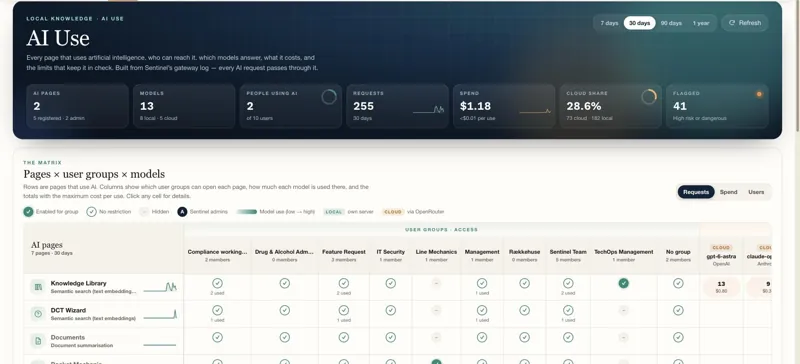Click the IT Security column header
This screenshot has width=800, height=364.
click(x=391, y=255)
